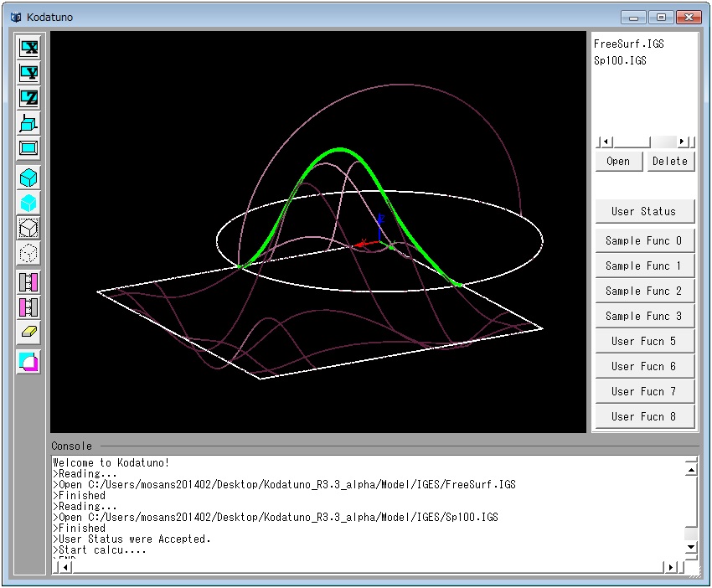Viewport: 712px width, 588px height.
Task: Click the 'Start calcu....' console line
Action: click(100, 549)
